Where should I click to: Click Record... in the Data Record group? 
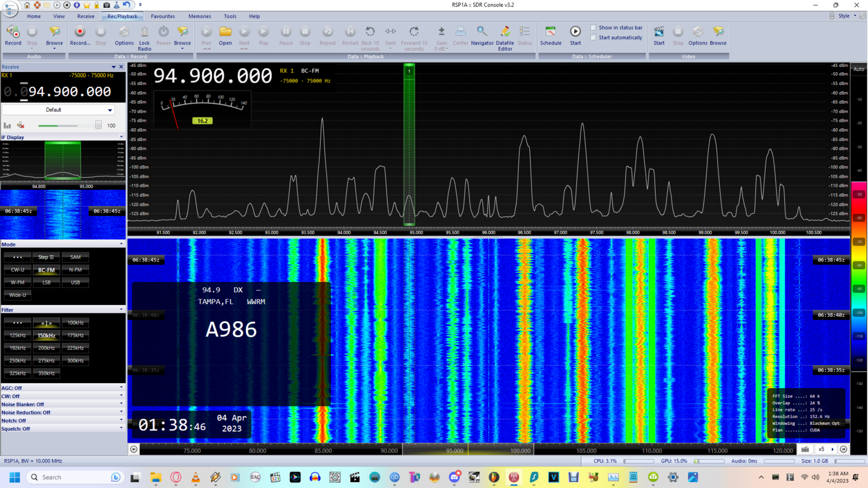[x=80, y=36]
